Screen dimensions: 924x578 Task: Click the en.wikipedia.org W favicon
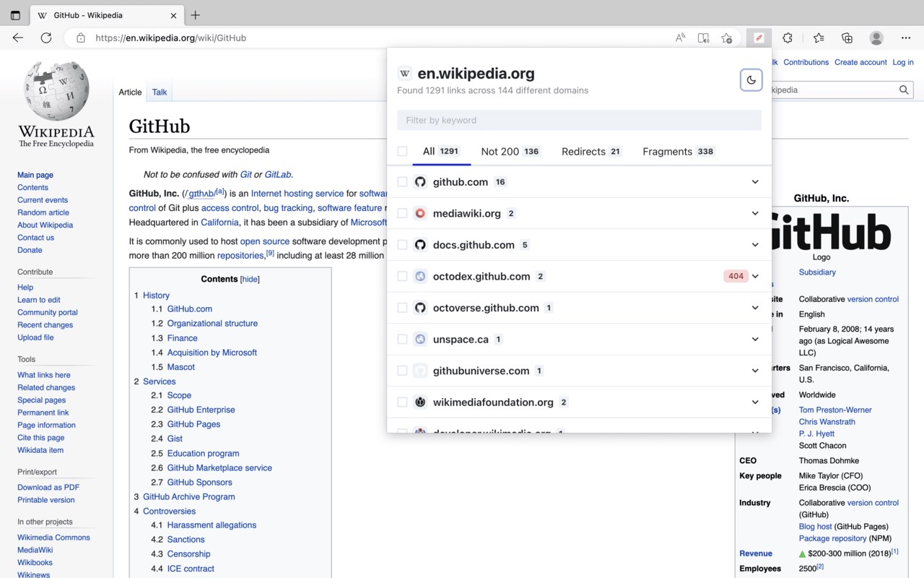coord(405,73)
